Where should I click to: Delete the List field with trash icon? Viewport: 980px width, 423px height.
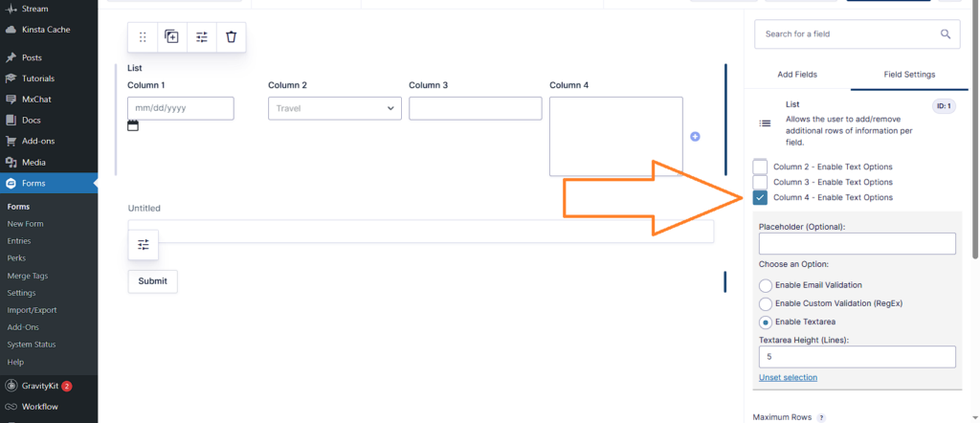click(x=232, y=37)
